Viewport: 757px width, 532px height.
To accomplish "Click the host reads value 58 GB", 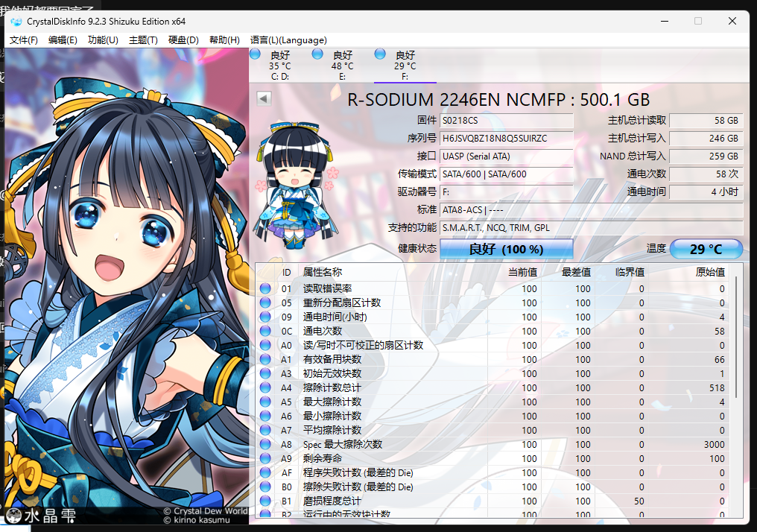I will pyautogui.click(x=706, y=121).
